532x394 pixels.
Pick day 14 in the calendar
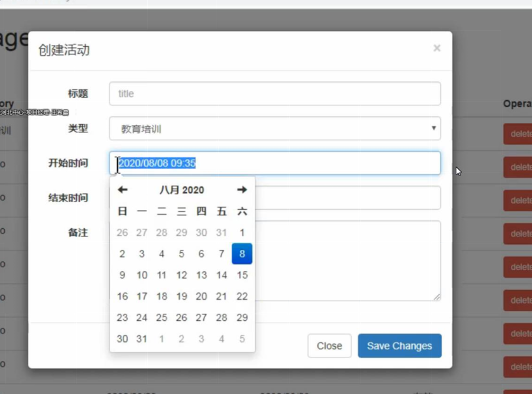coord(222,275)
